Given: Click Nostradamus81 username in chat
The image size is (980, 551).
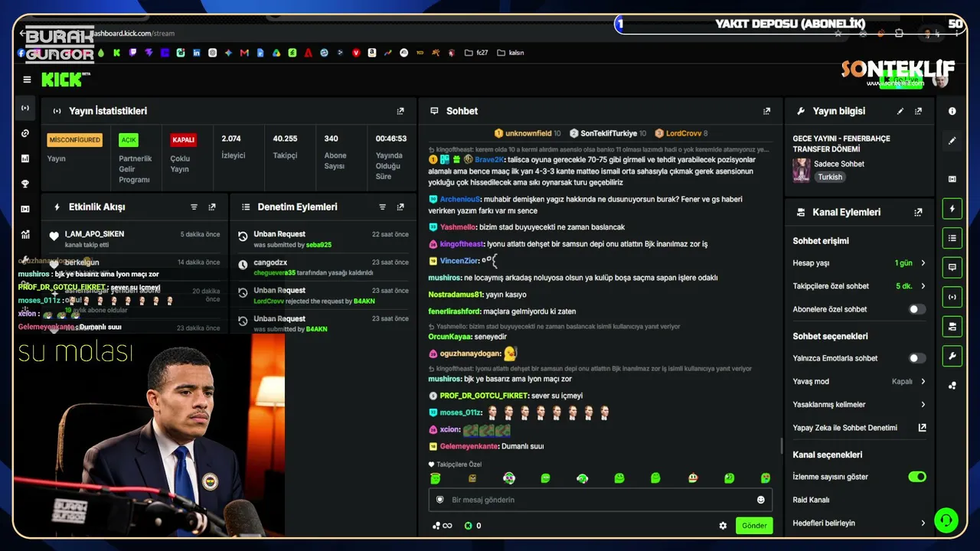Looking at the screenshot, I should [456, 295].
